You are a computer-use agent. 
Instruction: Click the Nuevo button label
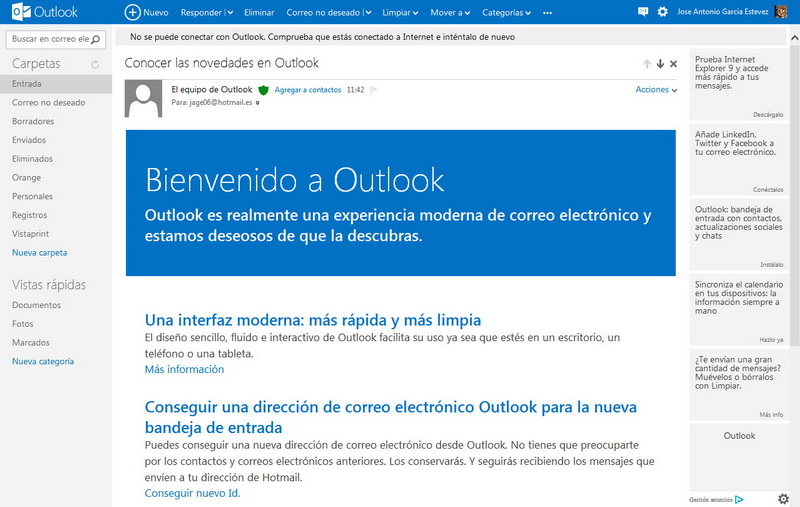point(156,13)
